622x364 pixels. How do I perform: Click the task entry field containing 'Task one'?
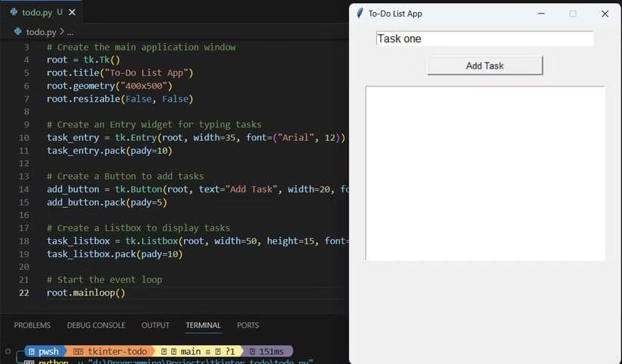pyautogui.click(x=484, y=38)
